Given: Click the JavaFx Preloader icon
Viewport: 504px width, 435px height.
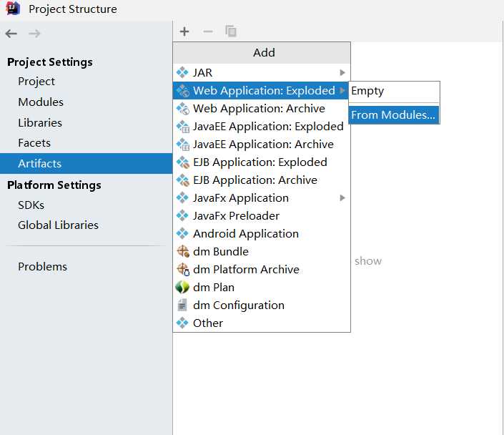Looking at the screenshot, I should pyautogui.click(x=182, y=215).
